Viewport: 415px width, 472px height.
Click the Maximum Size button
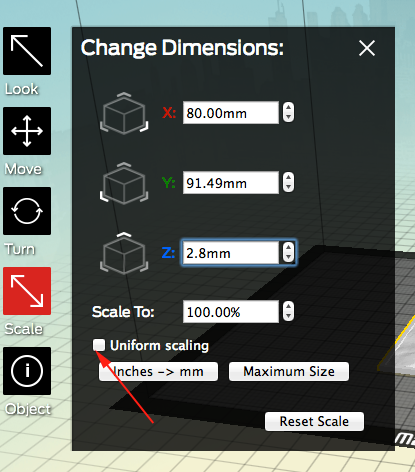[289, 372]
